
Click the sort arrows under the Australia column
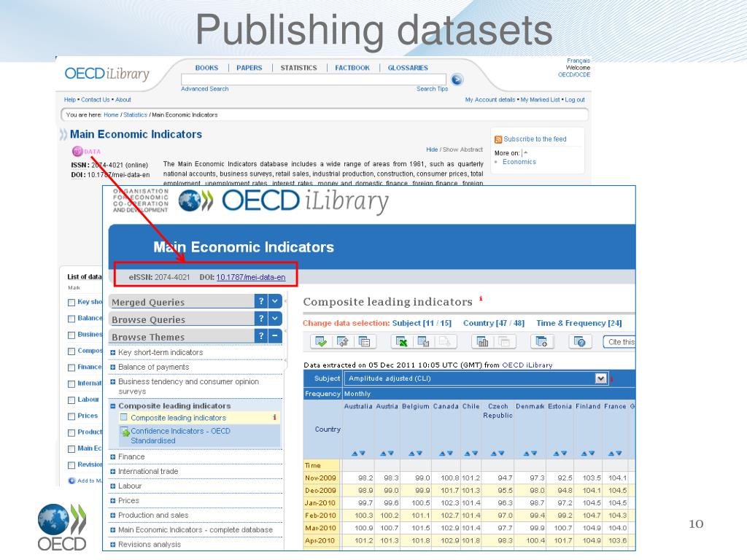(x=358, y=454)
